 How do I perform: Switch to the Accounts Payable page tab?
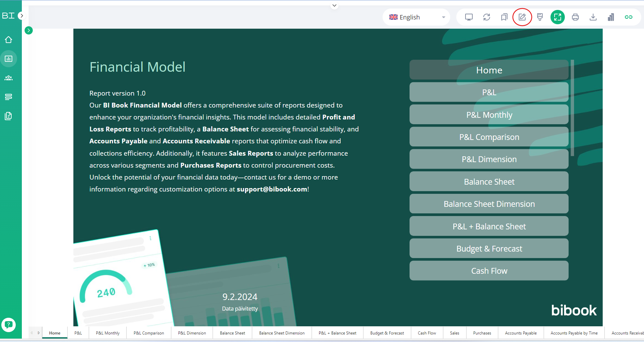(x=521, y=333)
